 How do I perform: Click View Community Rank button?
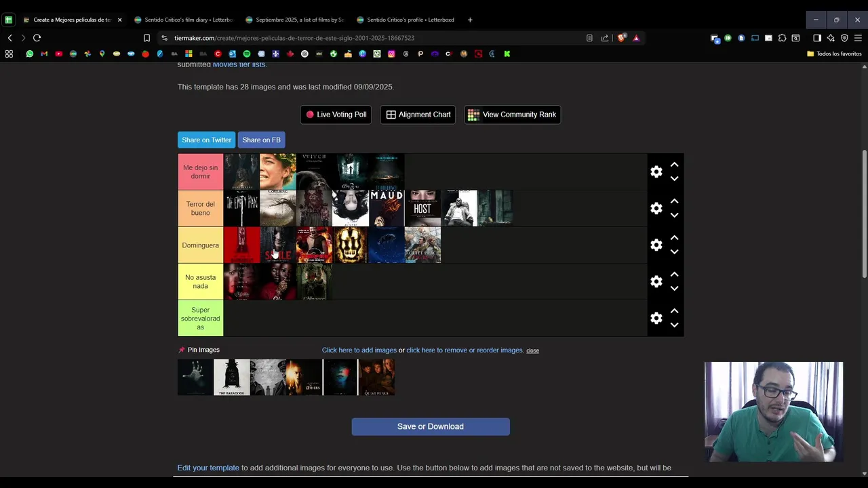tap(512, 115)
